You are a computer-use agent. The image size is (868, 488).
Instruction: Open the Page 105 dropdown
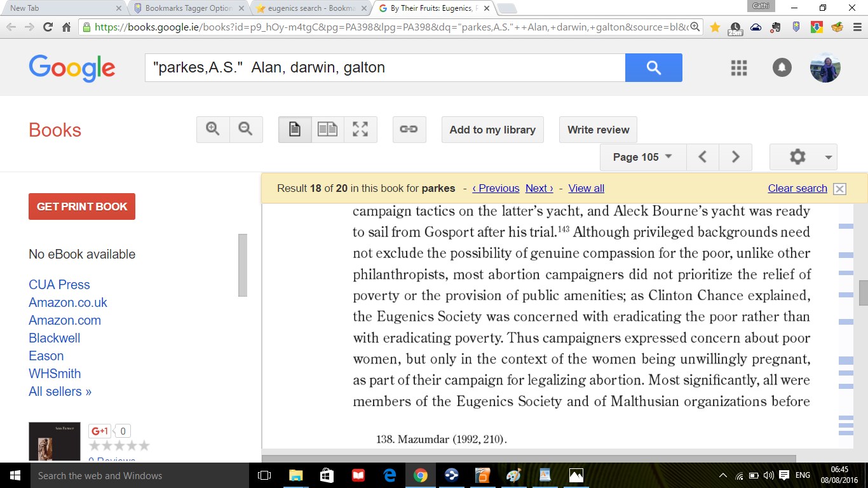[x=643, y=157]
